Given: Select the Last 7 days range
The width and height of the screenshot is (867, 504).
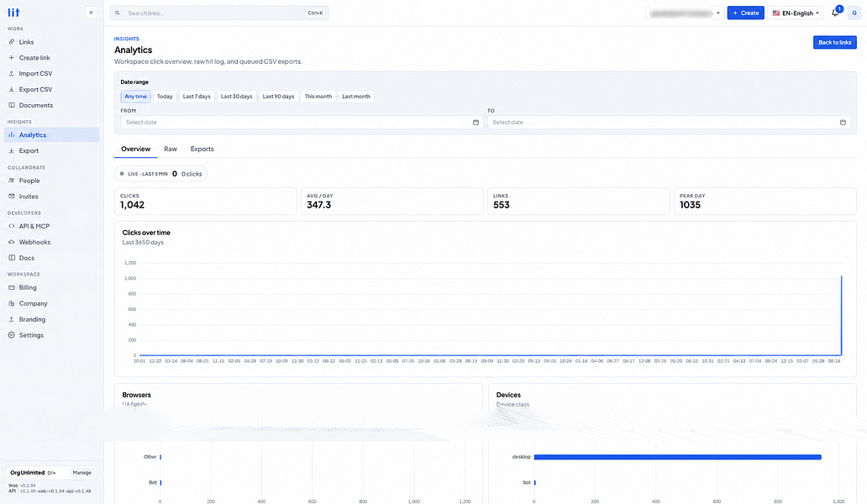Looking at the screenshot, I should point(197,96).
